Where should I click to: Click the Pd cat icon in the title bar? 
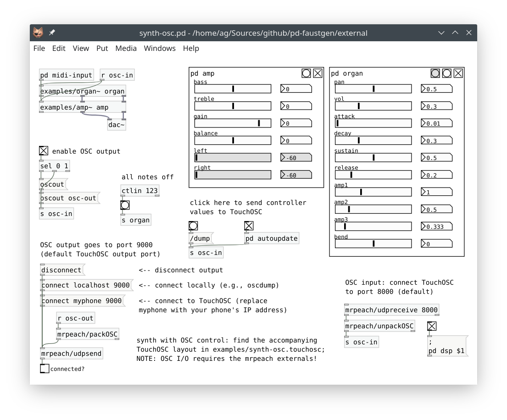click(x=38, y=33)
